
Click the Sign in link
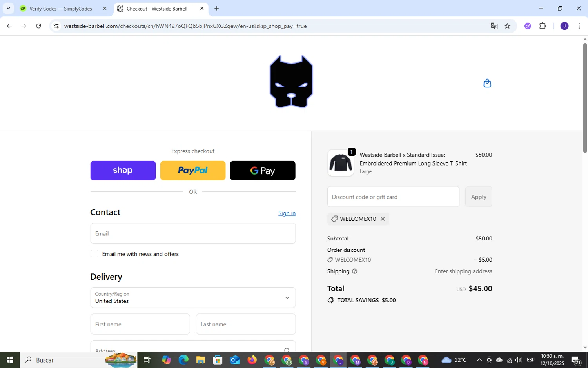point(287,213)
